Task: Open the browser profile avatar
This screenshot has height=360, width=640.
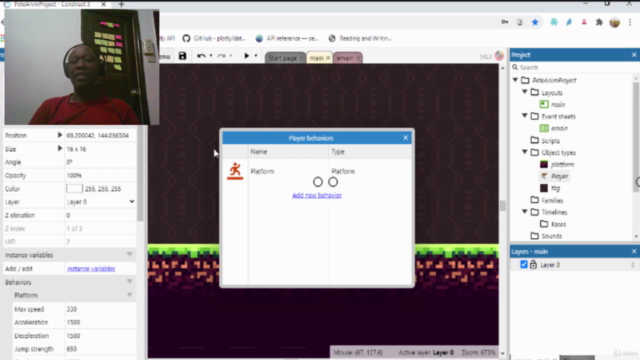Action: point(615,22)
